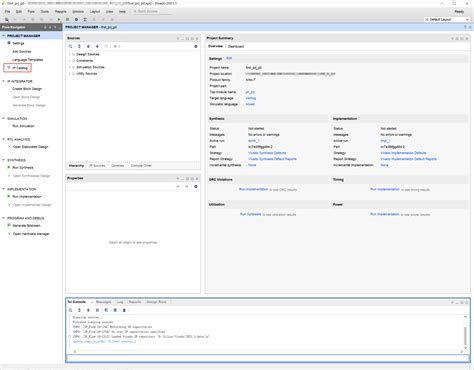
Task: Click the Edit link beside Settings
Action: coord(229,58)
